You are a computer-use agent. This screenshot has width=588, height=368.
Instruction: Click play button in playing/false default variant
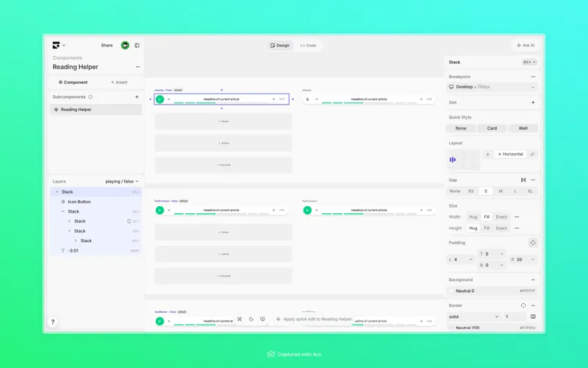pyautogui.click(x=159, y=99)
